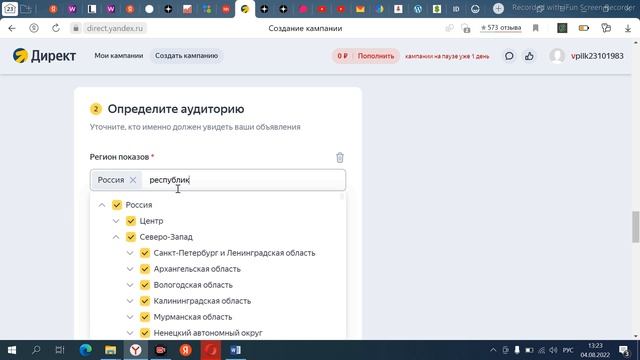Screen dimensions: 640x360
Task: Click the volume icon in system tray
Action: click(553, 350)
